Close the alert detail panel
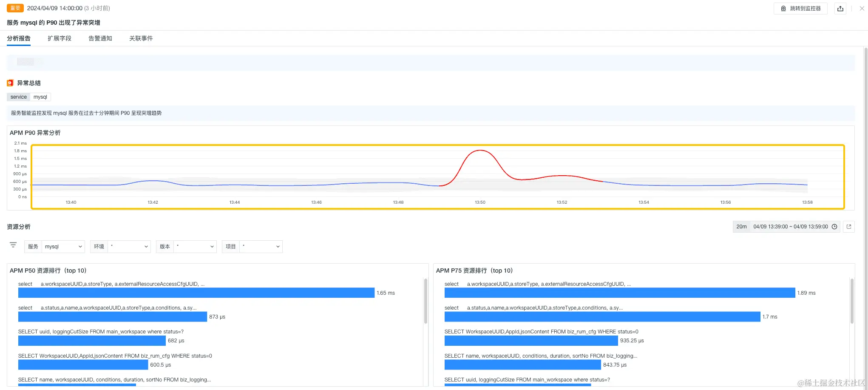Image resolution: width=868 pixels, height=390 pixels. pos(862,9)
